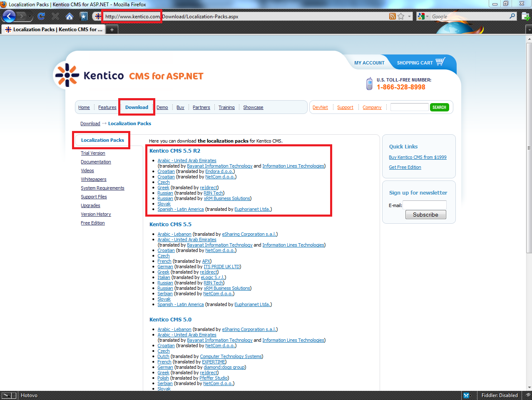The width and height of the screenshot is (532, 400).
Task: Subscribe via the orange RSS feed icon
Action: 393,16
